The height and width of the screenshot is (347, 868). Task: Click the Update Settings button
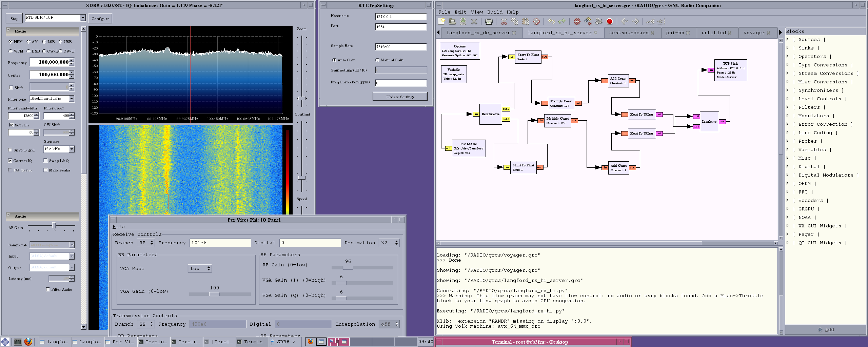[400, 97]
